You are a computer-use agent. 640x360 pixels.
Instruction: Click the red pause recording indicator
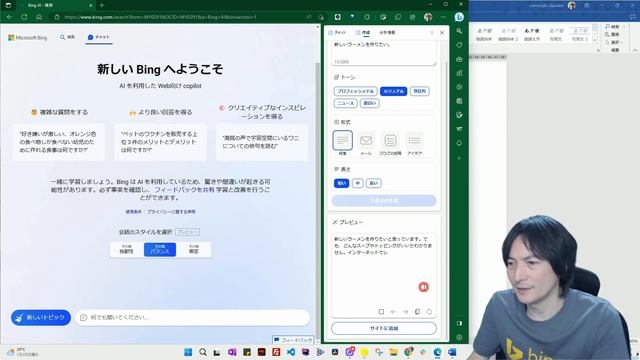tap(424, 287)
